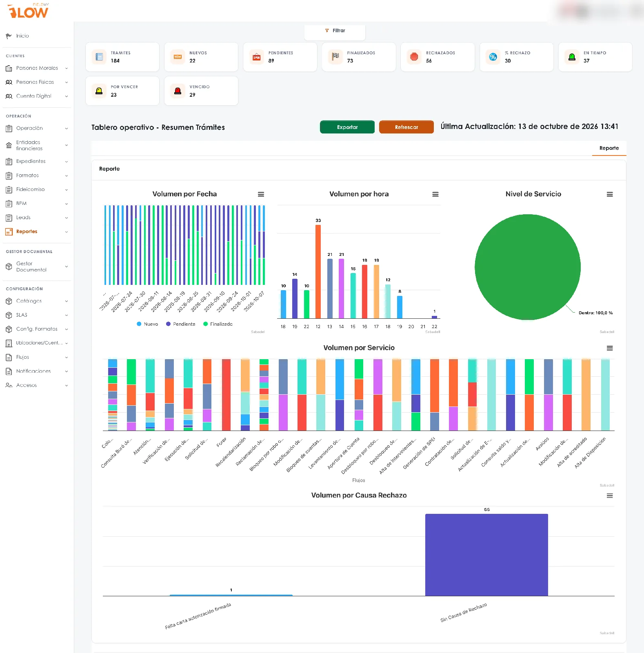Viewport: 644px width, 653px height.
Task: Select the Reporte tab
Action: tap(609, 148)
